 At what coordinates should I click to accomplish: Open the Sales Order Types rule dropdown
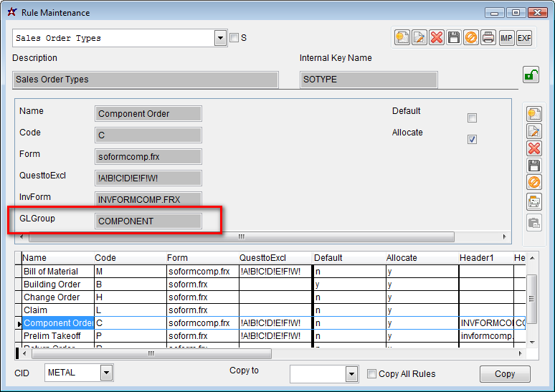pyautogui.click(x=221, y=38)
